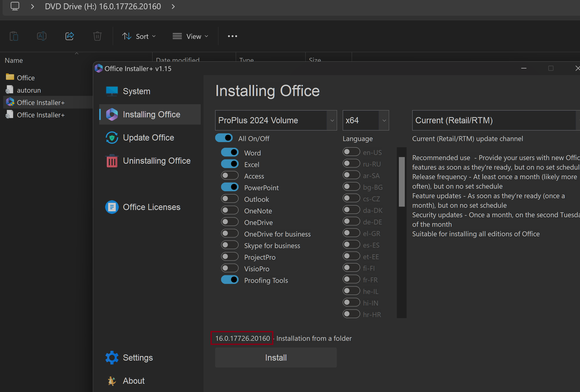Click the About icon at bottom of sidebar
580x392 pixels.
pos(112,381)
